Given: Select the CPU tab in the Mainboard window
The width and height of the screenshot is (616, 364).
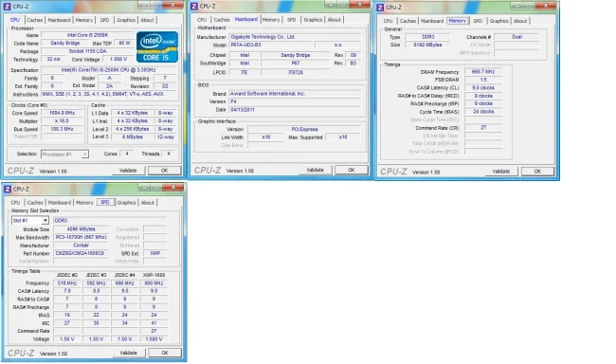Looking at the screenshot, I should [x=202, y=20].
